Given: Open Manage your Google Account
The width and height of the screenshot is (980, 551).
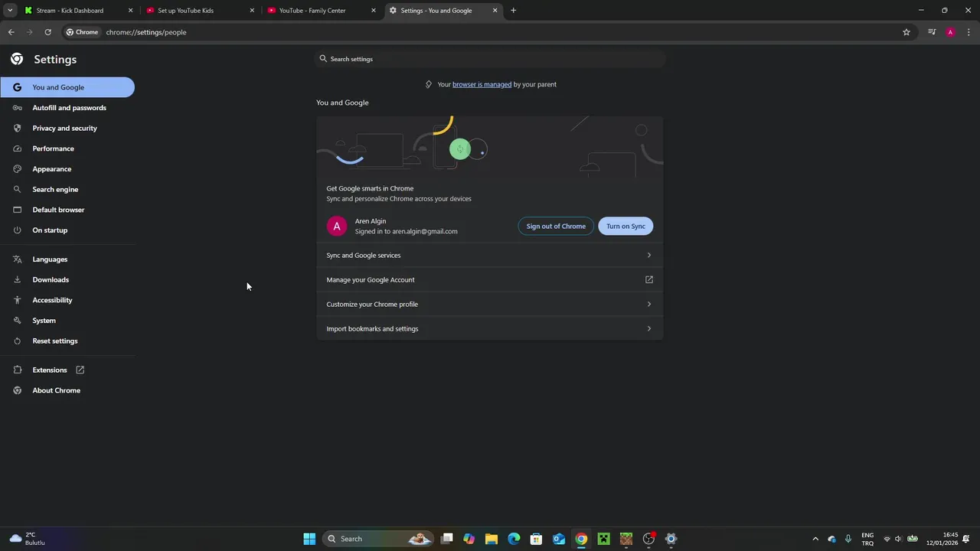Looking at the screenshot, I should click(489, 280).
